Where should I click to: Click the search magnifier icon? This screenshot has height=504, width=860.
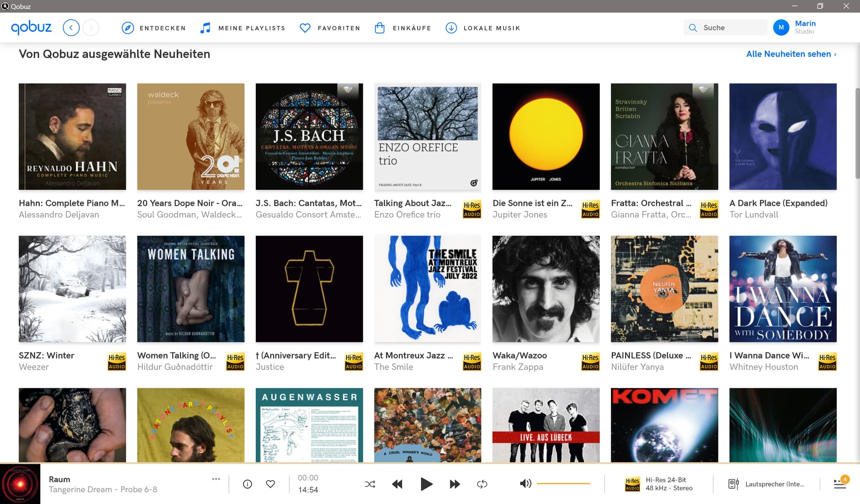[x=693, y=28]
